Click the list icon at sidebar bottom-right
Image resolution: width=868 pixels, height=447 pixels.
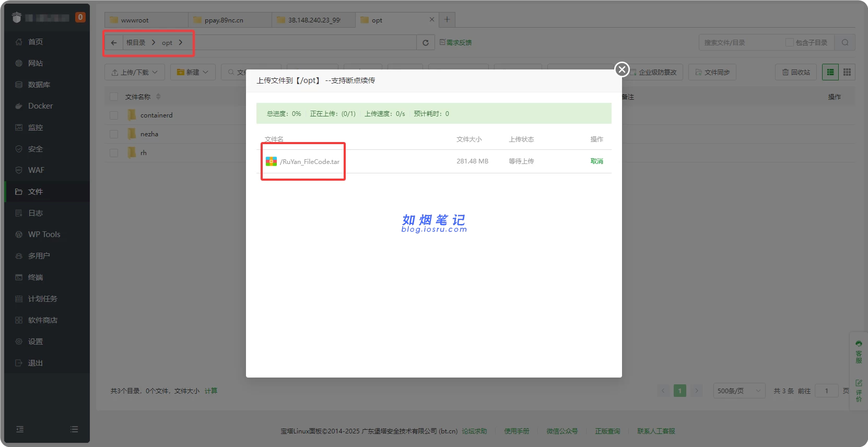74,429
